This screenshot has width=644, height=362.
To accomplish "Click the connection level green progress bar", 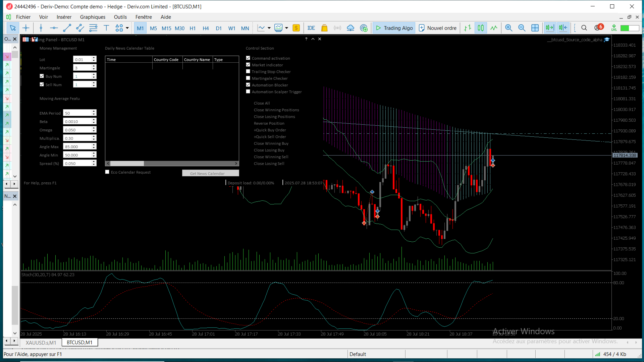I will [630, 28].
